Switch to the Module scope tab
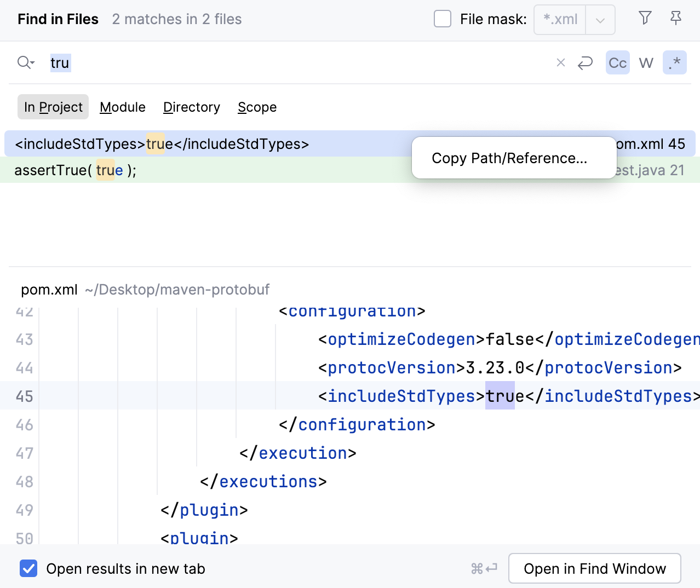This screenshot has height=588, width=700. tap(122, 107)
